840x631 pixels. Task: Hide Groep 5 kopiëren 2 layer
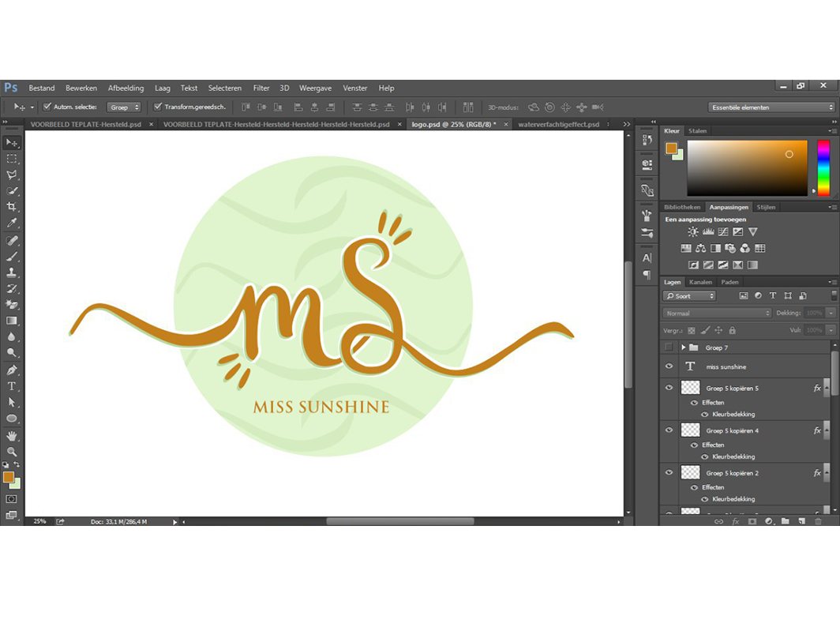tap(669, 472)
